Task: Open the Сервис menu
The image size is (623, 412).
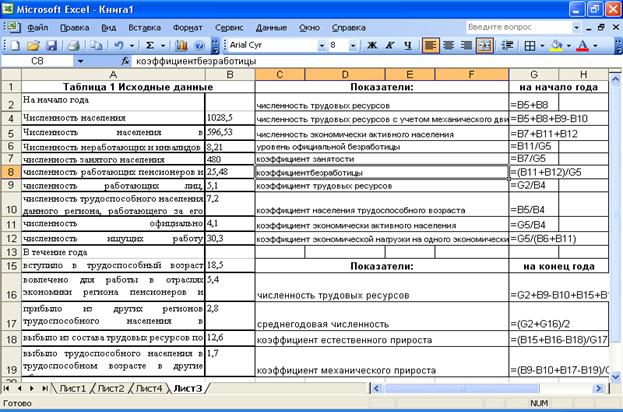Action: [229, 27]
